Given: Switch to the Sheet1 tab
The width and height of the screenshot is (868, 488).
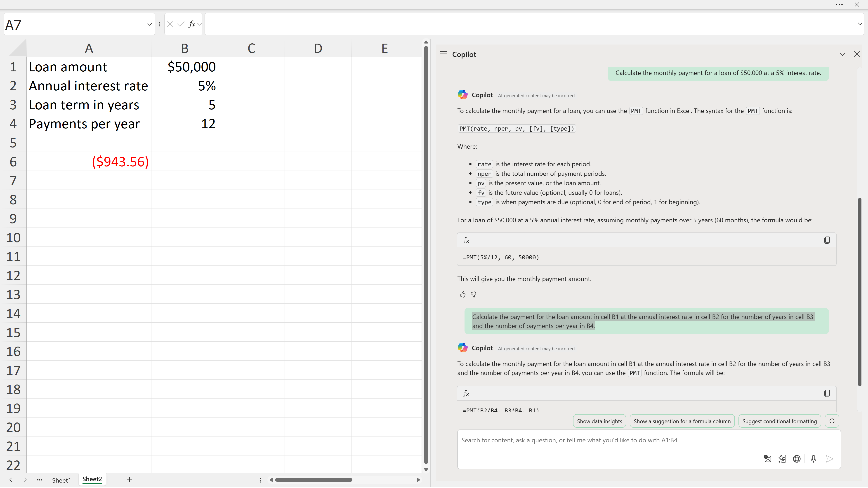Looking at the screenshot, I should (x=61, y=480).
